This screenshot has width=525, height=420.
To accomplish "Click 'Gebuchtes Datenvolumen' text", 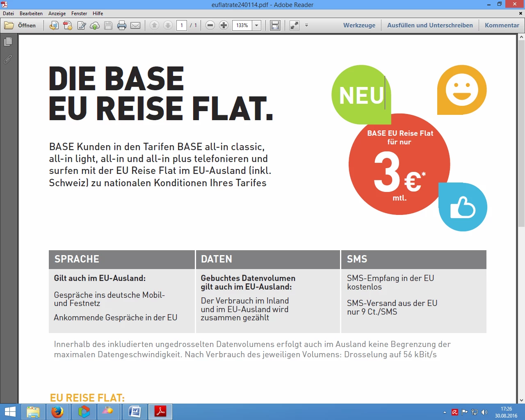I will [x=248, y=278].
